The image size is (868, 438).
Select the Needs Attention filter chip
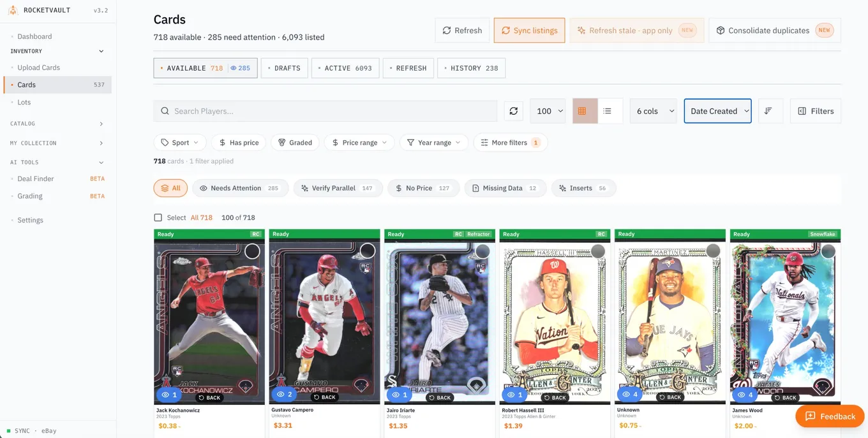pos(240,188)
